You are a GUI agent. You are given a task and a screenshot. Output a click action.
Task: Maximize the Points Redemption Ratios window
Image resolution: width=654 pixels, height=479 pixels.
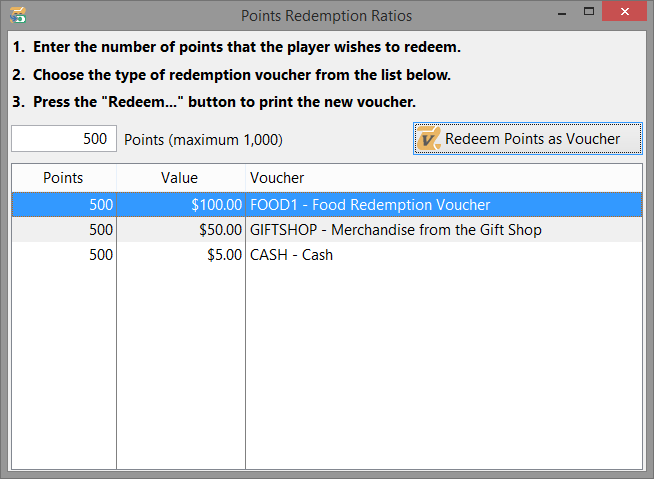589,12
